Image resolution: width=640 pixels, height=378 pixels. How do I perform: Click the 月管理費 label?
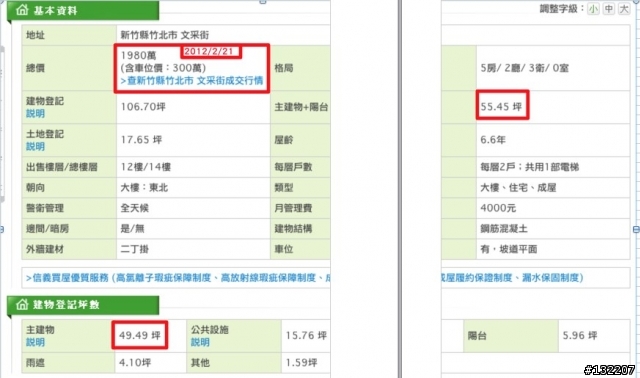click(x=293, y=208)
